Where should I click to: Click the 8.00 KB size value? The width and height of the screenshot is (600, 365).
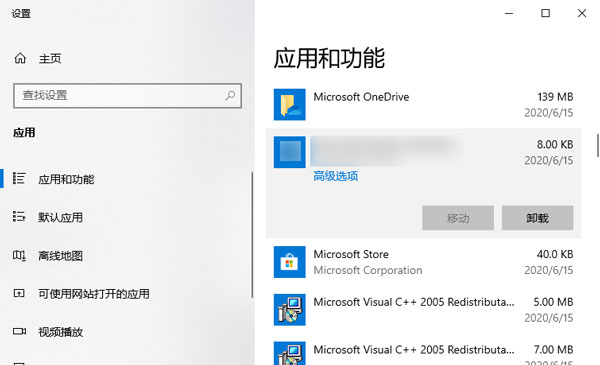[x=555, y=144]
